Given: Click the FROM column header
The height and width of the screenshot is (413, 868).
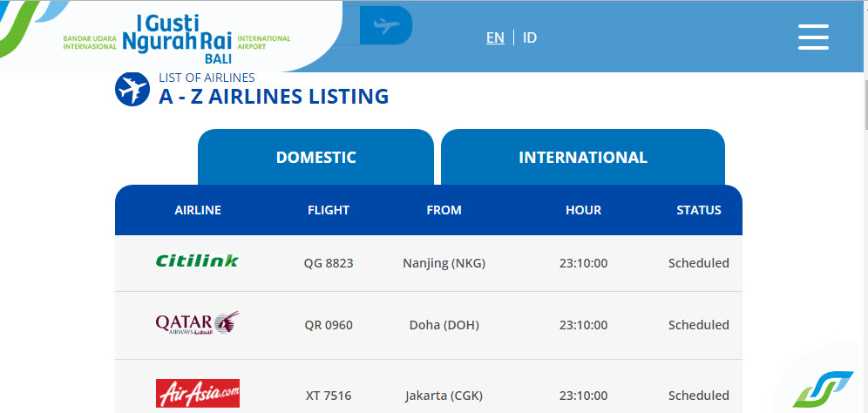Looking at the screenshot, I should (444, 210).
